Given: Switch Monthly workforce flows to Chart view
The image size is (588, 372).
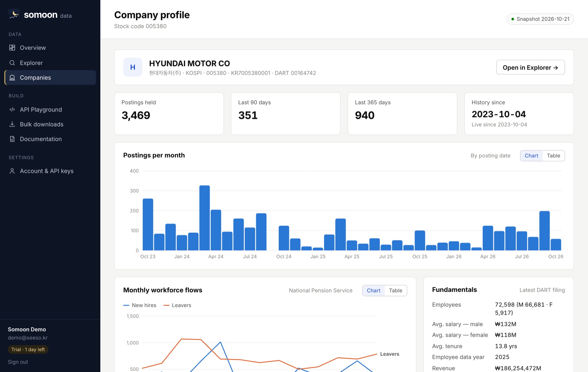Looking at the screenshot, I should (x=373, y=290).
